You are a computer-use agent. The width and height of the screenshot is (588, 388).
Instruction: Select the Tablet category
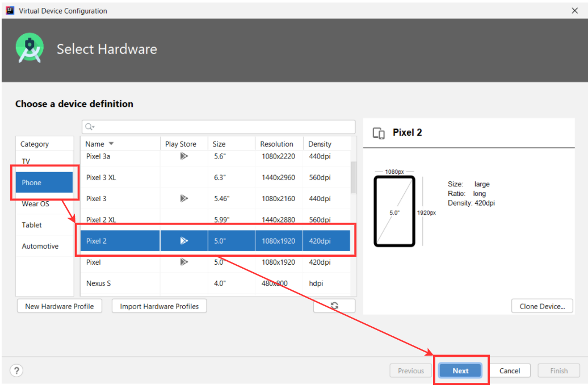click(45, 225)
